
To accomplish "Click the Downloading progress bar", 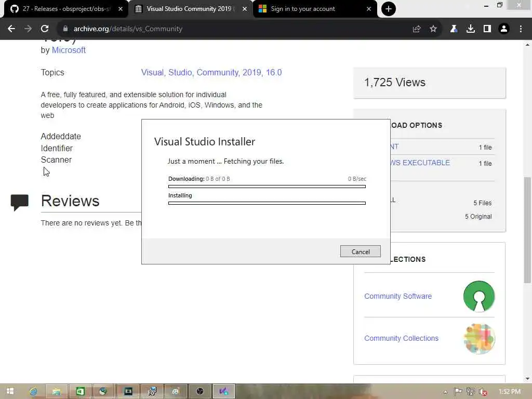I will click(267, 187).
